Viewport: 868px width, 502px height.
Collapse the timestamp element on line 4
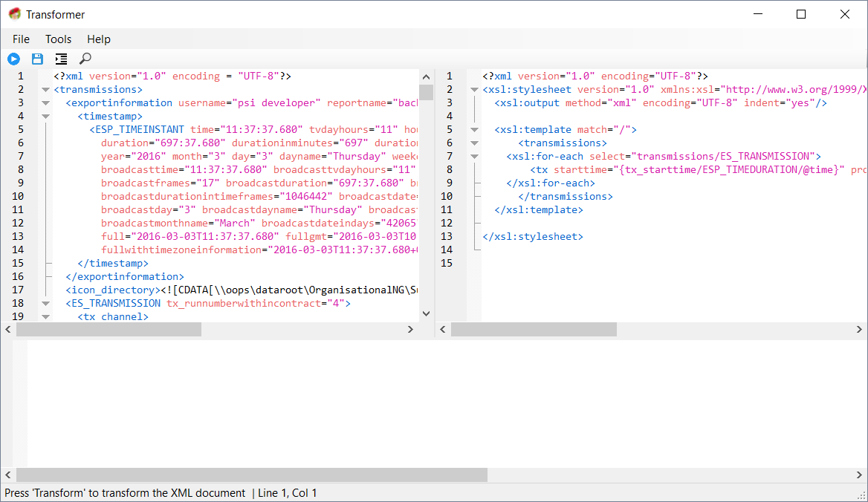[45, 116]
